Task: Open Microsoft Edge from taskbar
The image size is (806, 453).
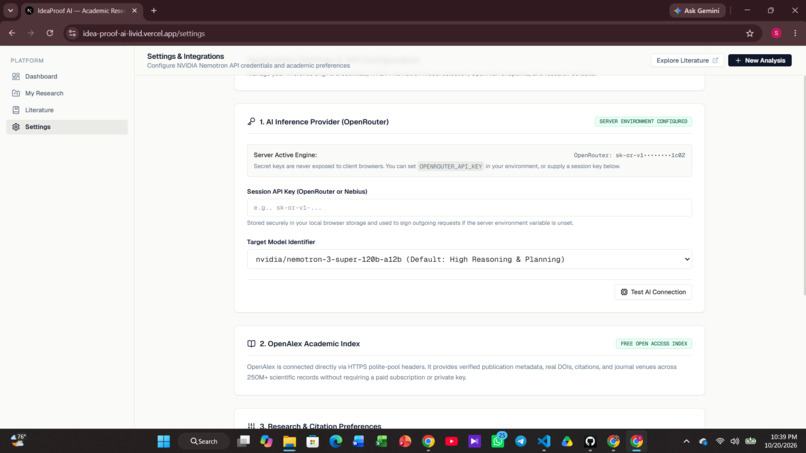Action: click(x=336, y=441)
